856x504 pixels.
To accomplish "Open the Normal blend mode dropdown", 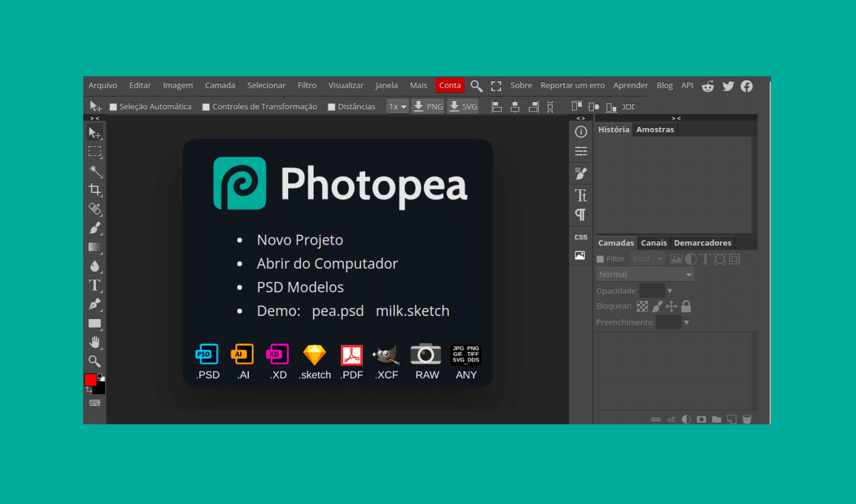I will 645,274.
